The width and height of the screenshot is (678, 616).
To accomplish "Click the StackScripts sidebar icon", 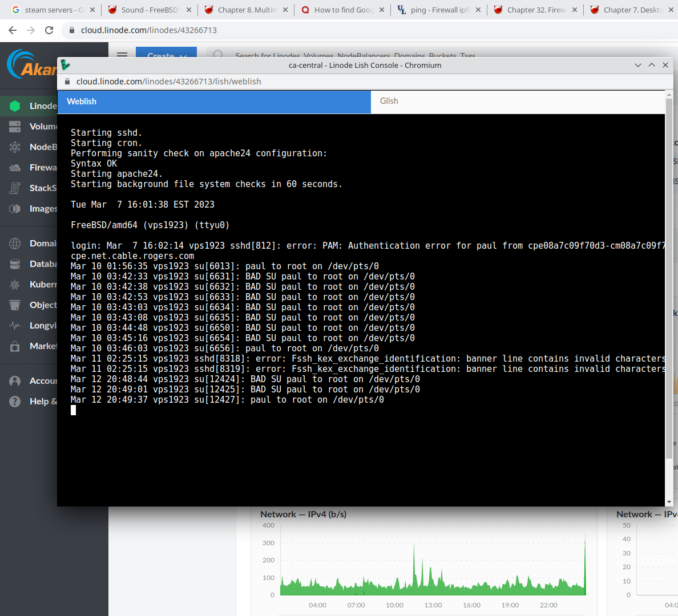I will pyautogui.click(x=15, y=188).
